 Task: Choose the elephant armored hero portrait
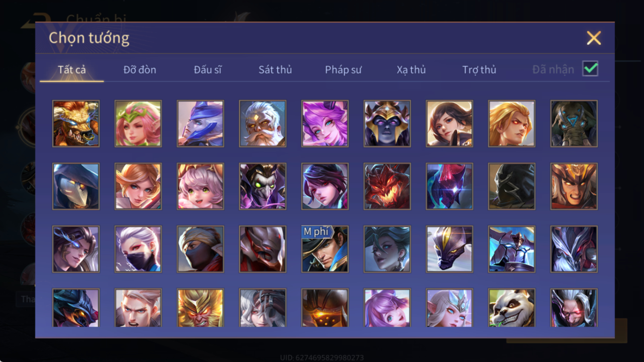click(574, 124)
